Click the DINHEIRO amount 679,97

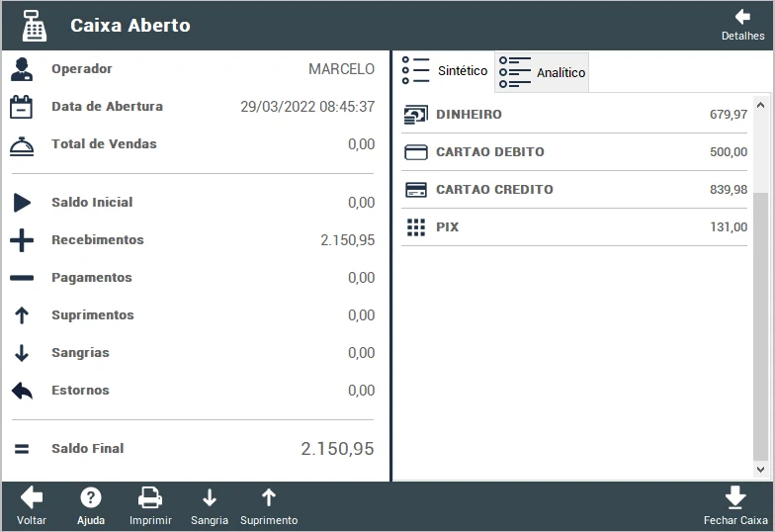click(729, 115)
